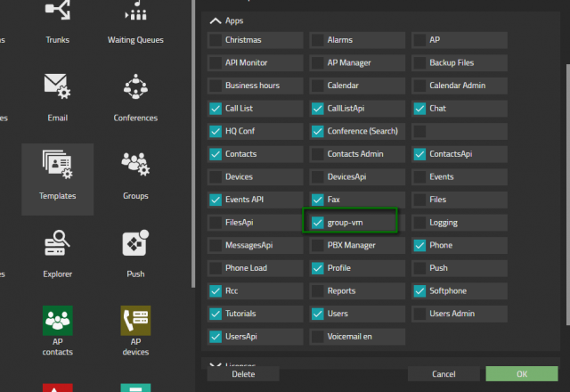This screenshot has width=570, height=392.
Task: Uncheck Conference (Search) checkbox
Action: coord(318,131)
